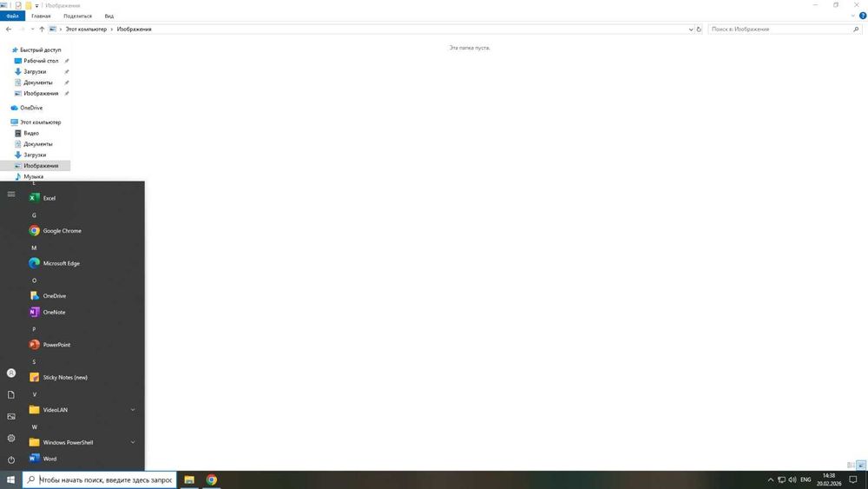This screenshot has height=489, width=868.
Task: Open the address bar history dropdown
Action: click(x=691, y=30)
